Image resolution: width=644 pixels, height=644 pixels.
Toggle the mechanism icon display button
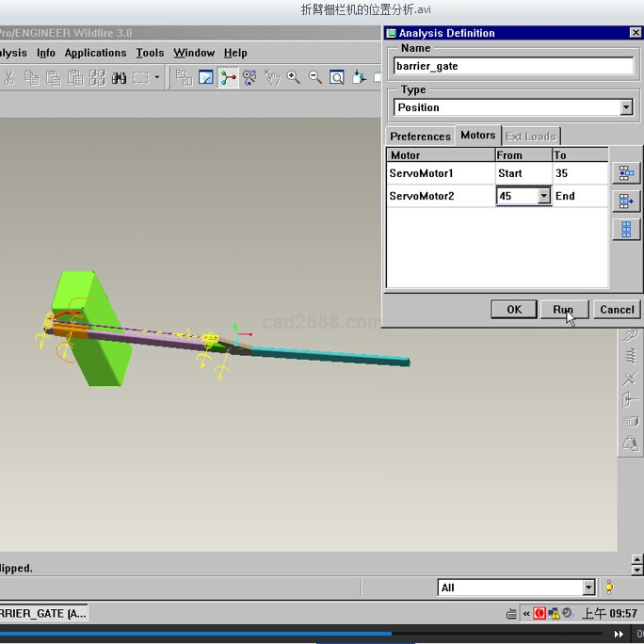(x=228, y=78)
